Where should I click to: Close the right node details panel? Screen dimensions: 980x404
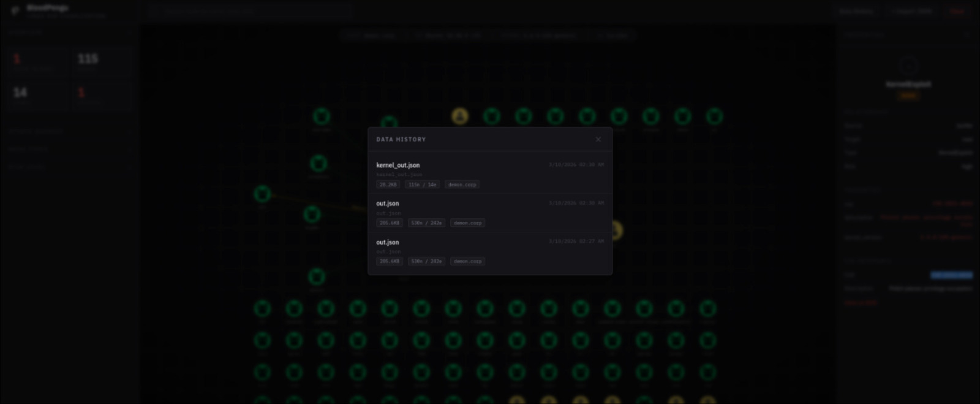967,35
